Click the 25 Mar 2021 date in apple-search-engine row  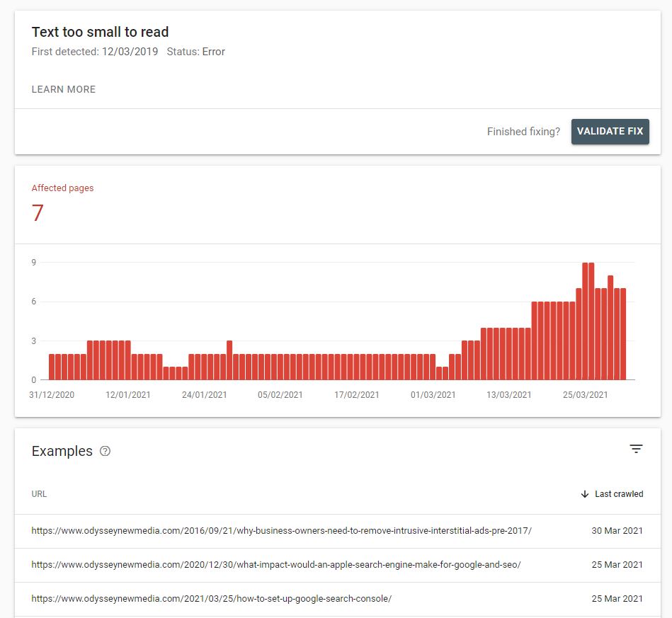point(617,565)
